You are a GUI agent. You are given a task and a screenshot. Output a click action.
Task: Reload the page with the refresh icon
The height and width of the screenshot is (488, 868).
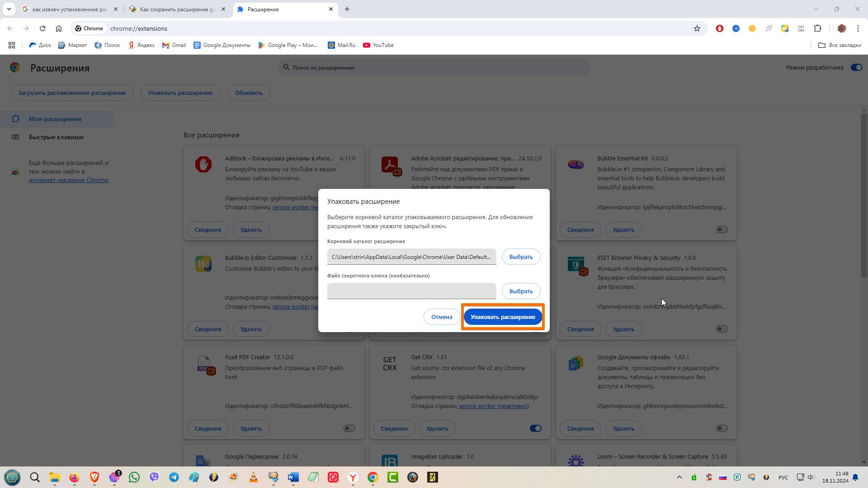(x=42, y=28)
